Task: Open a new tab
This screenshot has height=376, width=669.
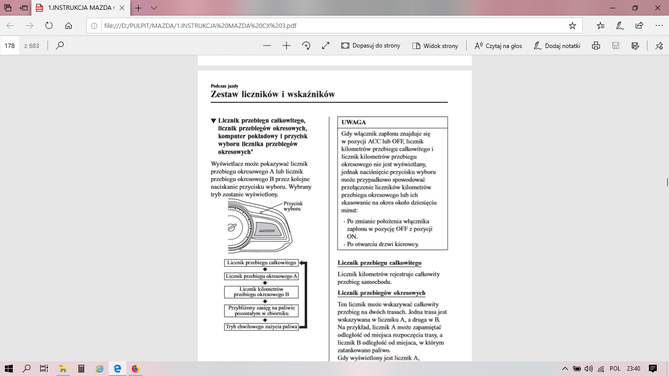Action: coord(138,8)
